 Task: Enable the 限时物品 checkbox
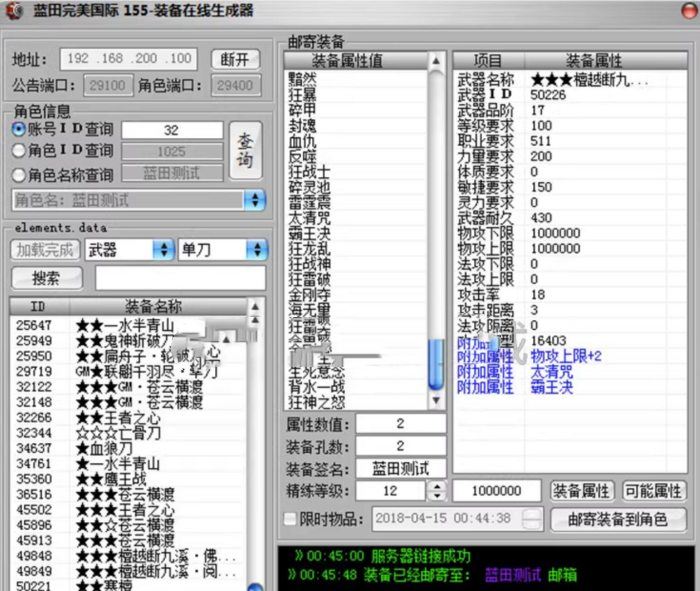290,519
